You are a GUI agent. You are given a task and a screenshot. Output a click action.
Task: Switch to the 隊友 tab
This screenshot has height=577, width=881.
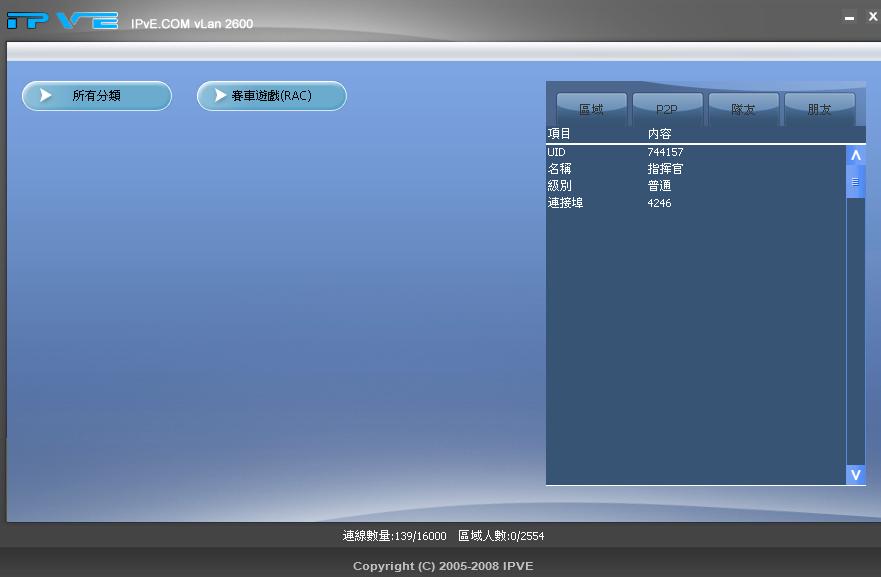(744, 110)
